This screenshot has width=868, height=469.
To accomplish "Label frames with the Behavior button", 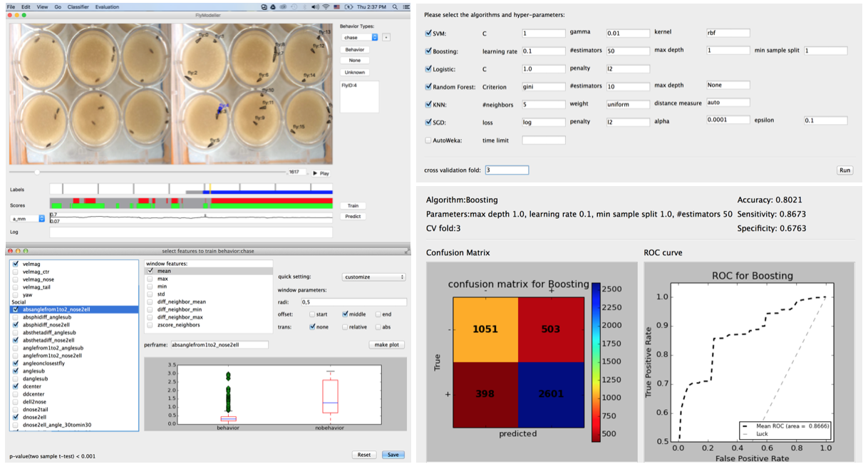I will tap(355, 50).
